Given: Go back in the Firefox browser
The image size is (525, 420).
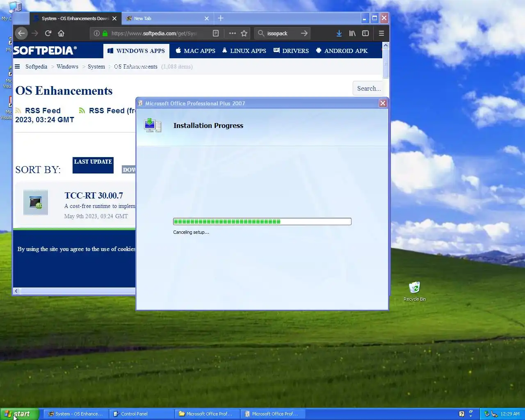Looking at the screenshot, I should 21,33.
